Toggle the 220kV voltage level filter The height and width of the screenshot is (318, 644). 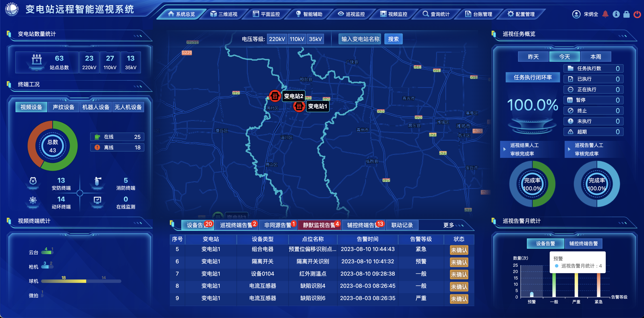[277, 39]
